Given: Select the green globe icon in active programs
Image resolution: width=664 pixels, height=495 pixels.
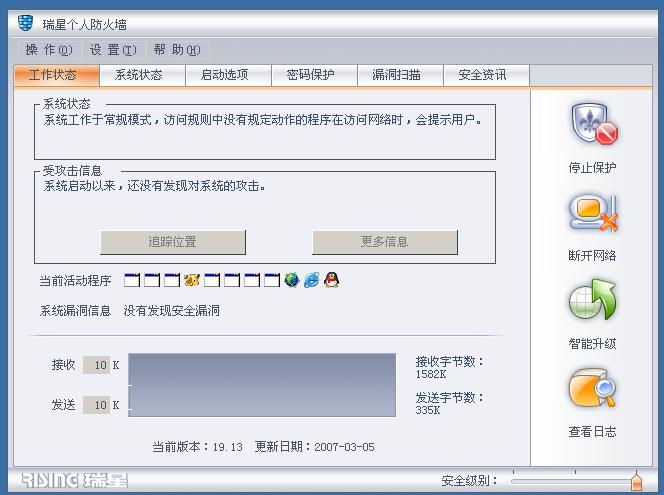Looking at the screenshot, I should (x=292, y=280).
